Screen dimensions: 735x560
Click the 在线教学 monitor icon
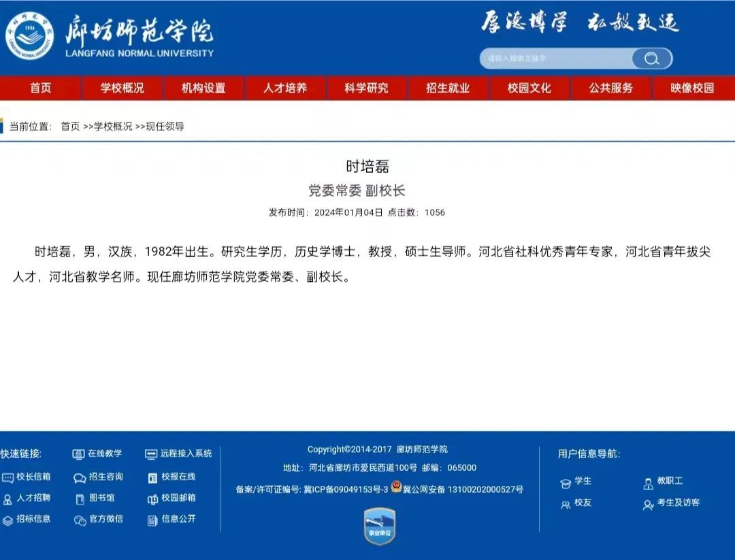pos(78,455)
